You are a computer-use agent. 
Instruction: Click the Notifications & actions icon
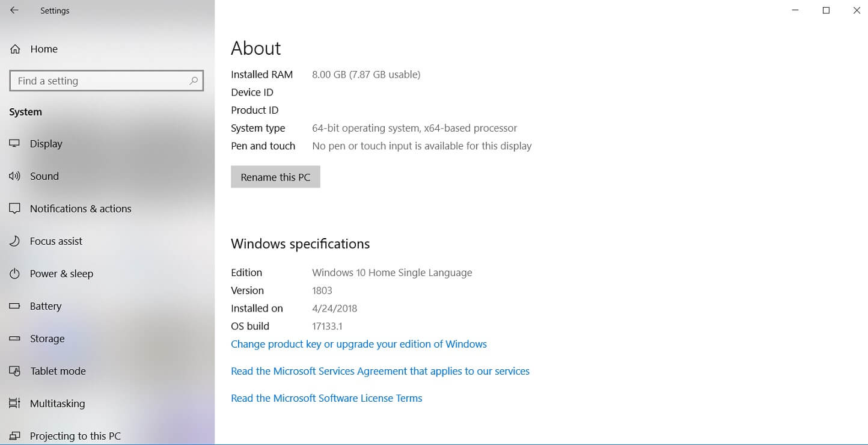(x=15, y=209)
